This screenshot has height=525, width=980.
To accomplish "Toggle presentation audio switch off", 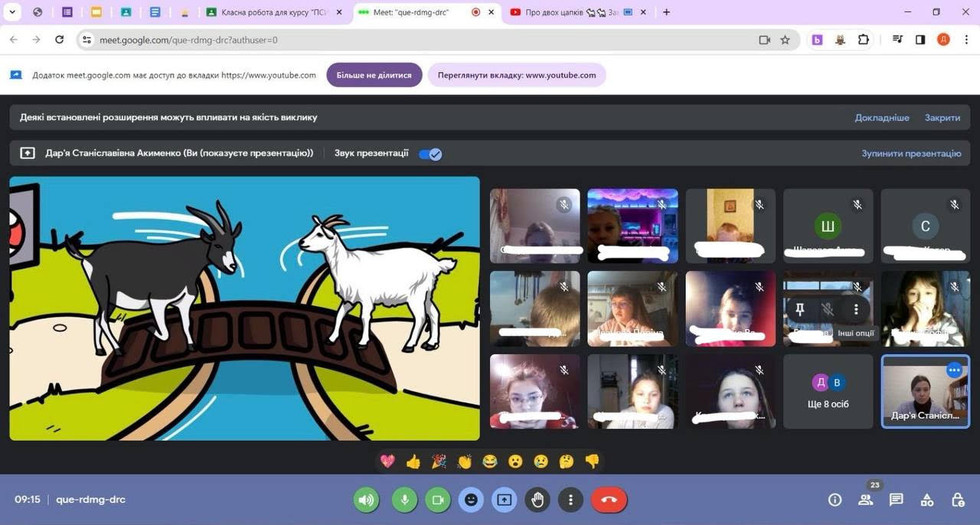I will point(430,154).
